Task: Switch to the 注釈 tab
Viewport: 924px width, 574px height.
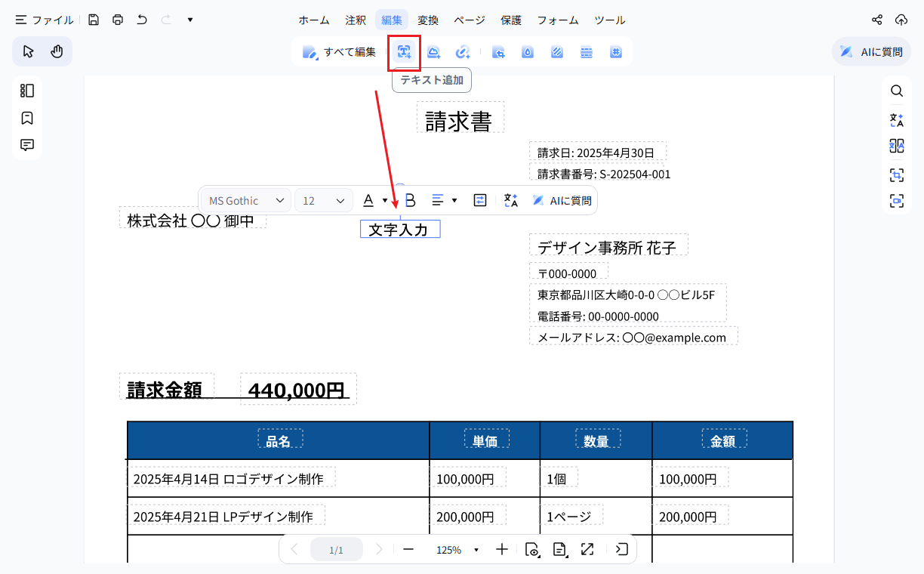Action: [356, 20]
